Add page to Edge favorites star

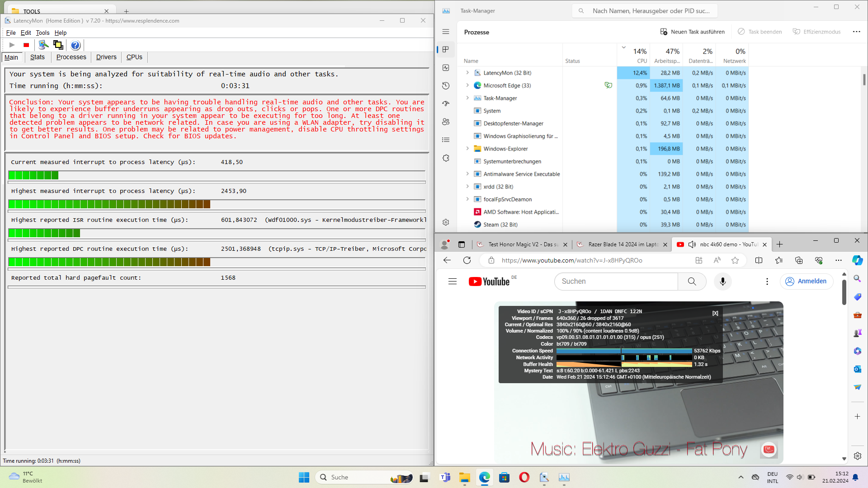(735, 260)
